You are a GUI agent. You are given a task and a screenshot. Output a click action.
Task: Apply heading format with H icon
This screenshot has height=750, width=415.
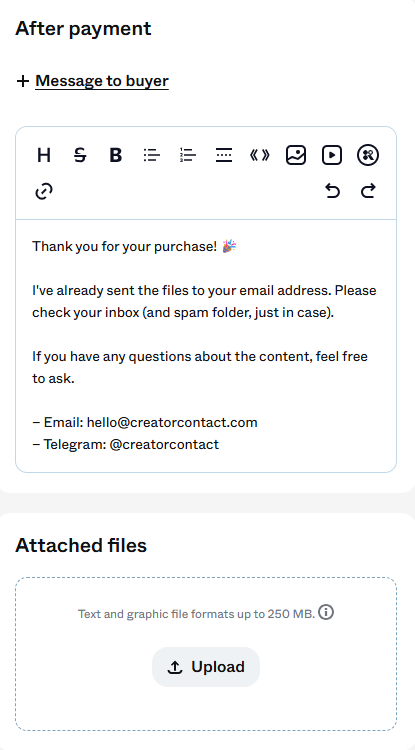click(x=44, y=155)
